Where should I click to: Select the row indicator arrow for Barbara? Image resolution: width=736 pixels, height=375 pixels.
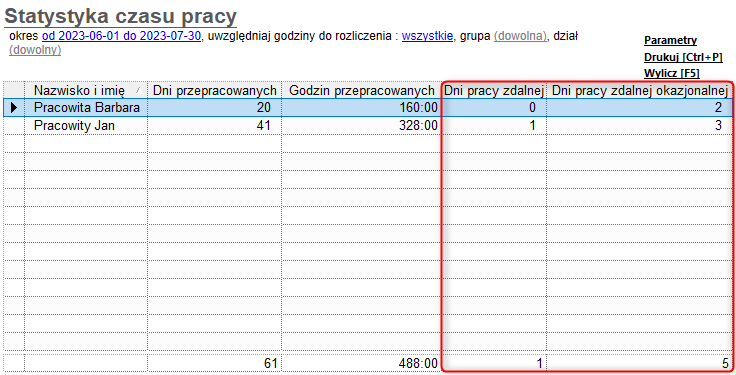pos(14,107)
